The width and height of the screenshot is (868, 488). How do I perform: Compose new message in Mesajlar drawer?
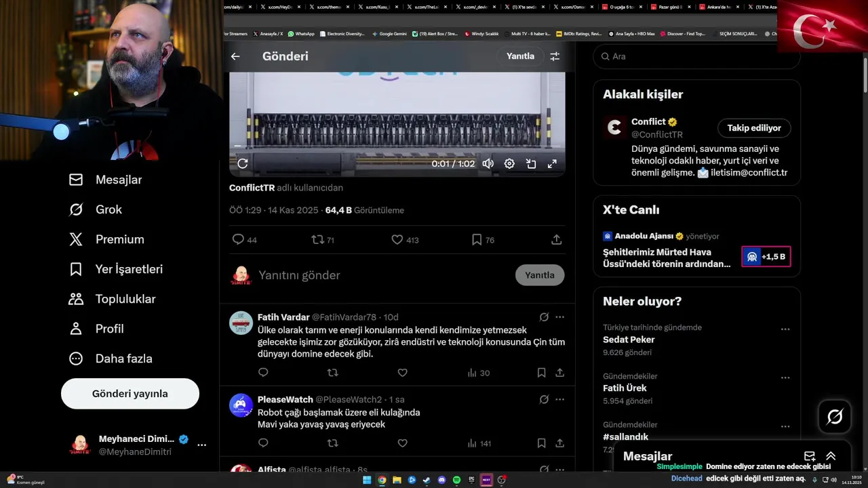point(810,456)
